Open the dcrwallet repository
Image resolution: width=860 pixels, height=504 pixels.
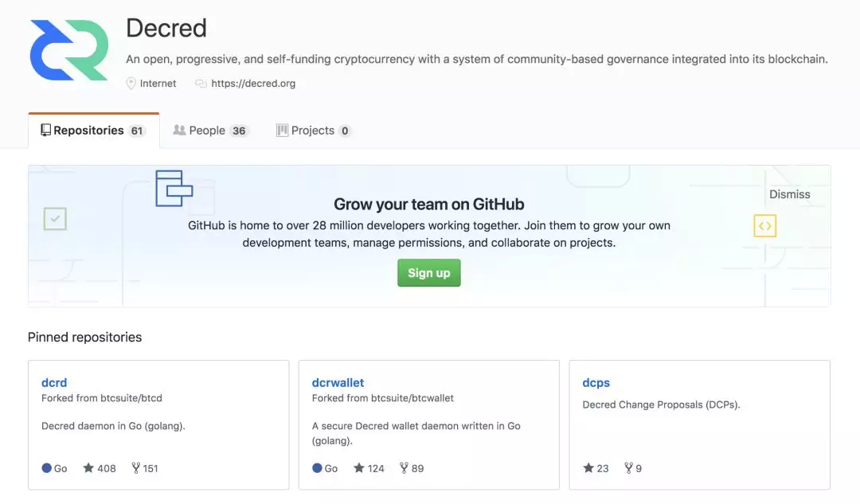tap(338, 382)
